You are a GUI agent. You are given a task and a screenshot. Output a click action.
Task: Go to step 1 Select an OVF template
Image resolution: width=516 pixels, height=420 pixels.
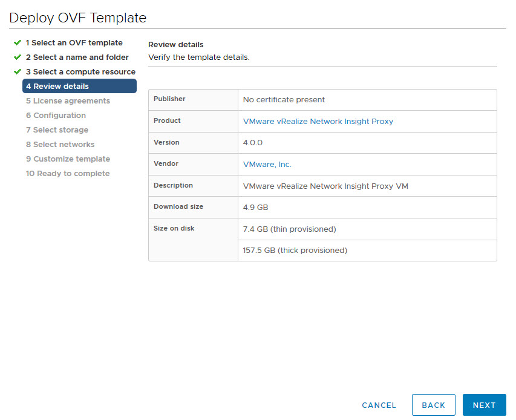tap(74, 43)
